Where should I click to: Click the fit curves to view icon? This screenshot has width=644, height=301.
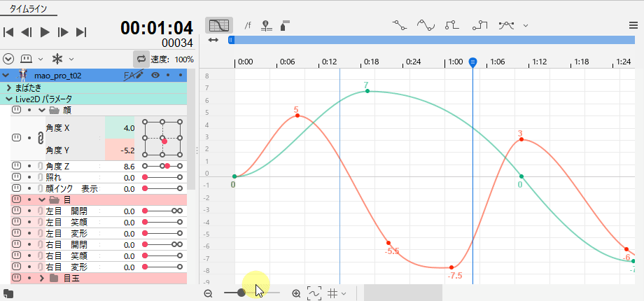click(x=314, y=293)
